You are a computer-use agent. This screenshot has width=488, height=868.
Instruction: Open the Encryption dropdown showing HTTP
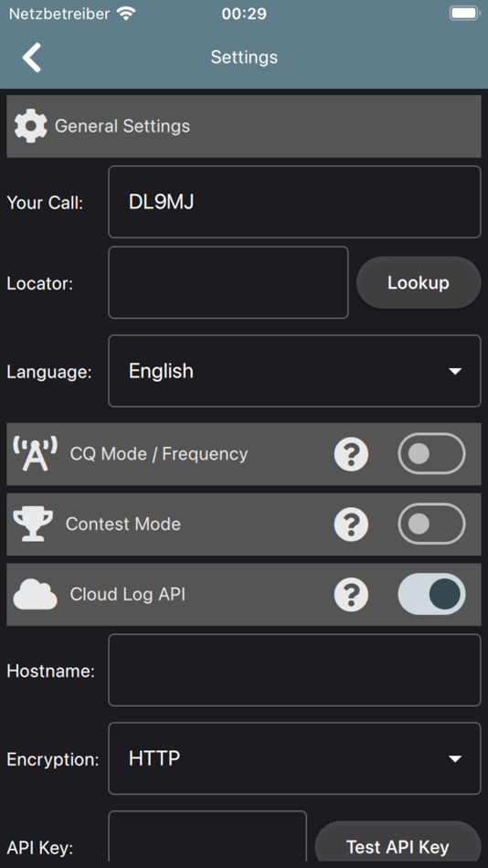point(294,758)
